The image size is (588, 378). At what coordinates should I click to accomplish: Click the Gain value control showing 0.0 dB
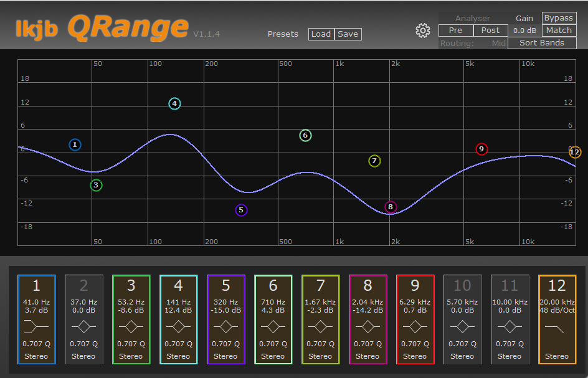[524, 30]
